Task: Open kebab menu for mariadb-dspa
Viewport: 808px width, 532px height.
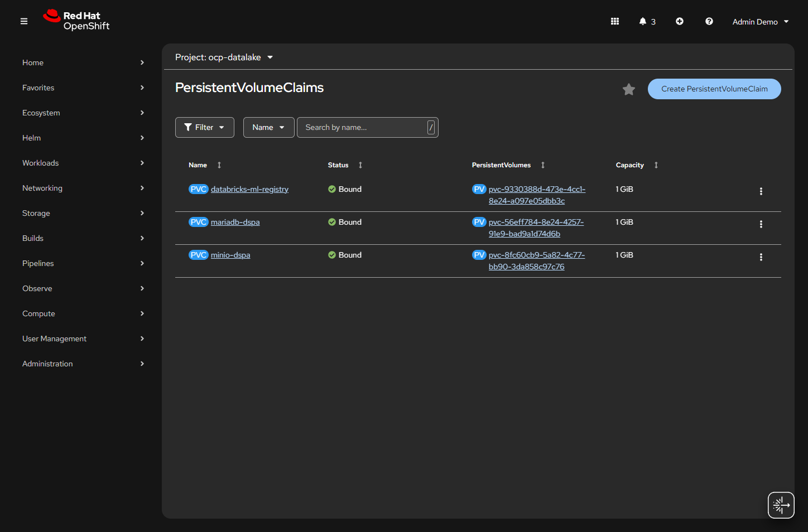Action: point(761,224)
